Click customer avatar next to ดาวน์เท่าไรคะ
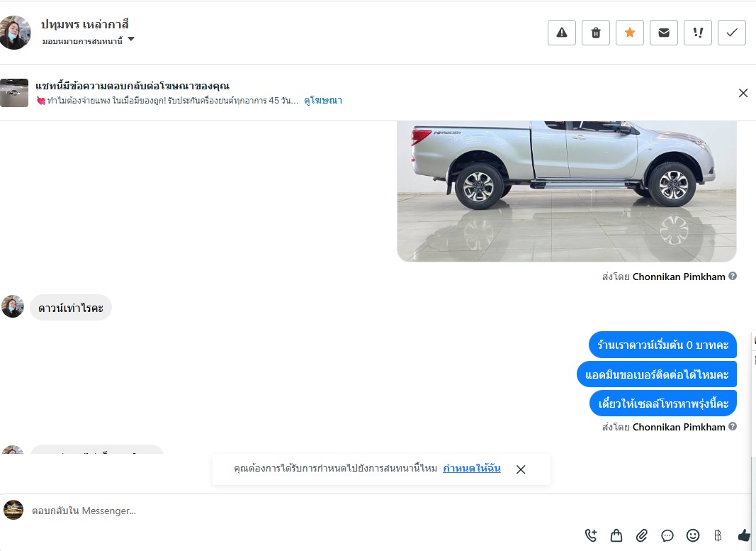 [13, 306]
